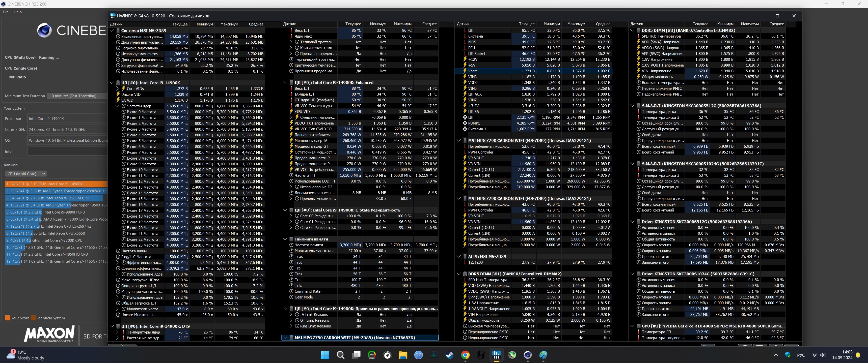
Task: Show hidden tray icons chevron
Action: 776,355
